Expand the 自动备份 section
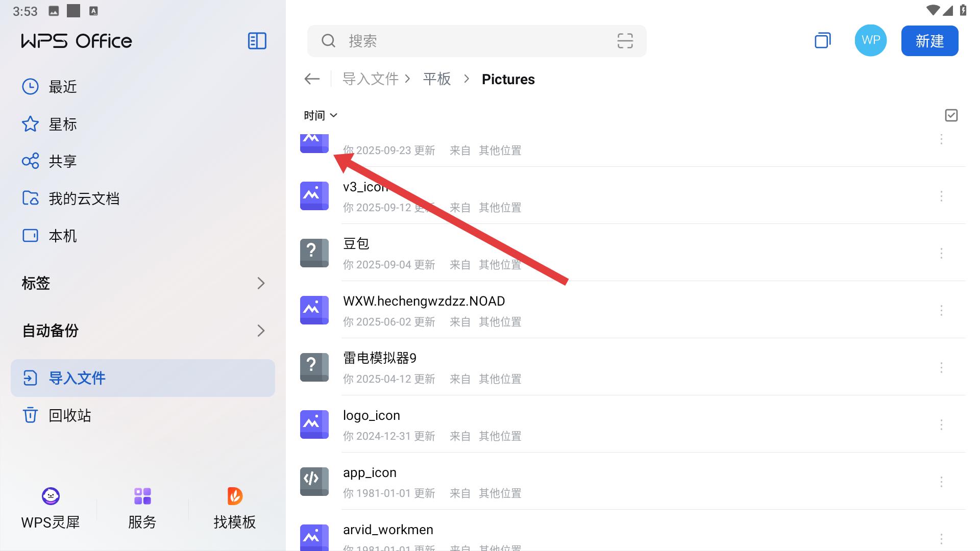Screen dimensions: 980x551 [143, 331]
